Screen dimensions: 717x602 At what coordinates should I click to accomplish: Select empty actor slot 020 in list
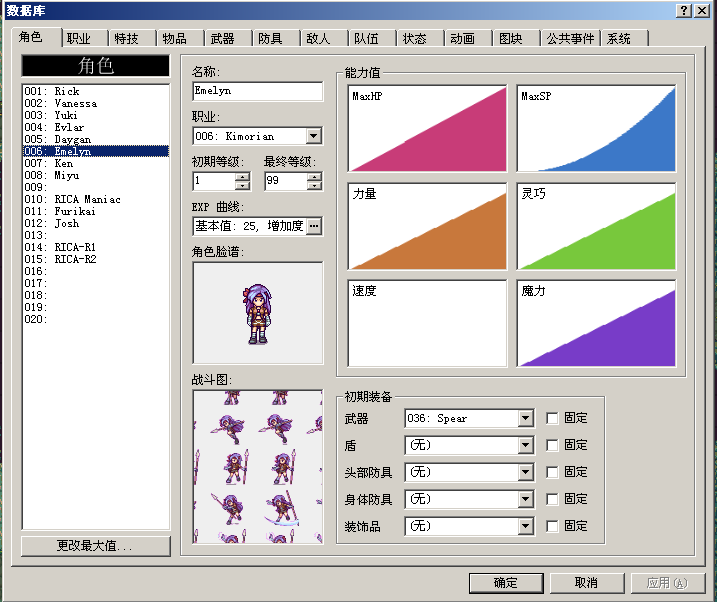[x=96, y=320]
